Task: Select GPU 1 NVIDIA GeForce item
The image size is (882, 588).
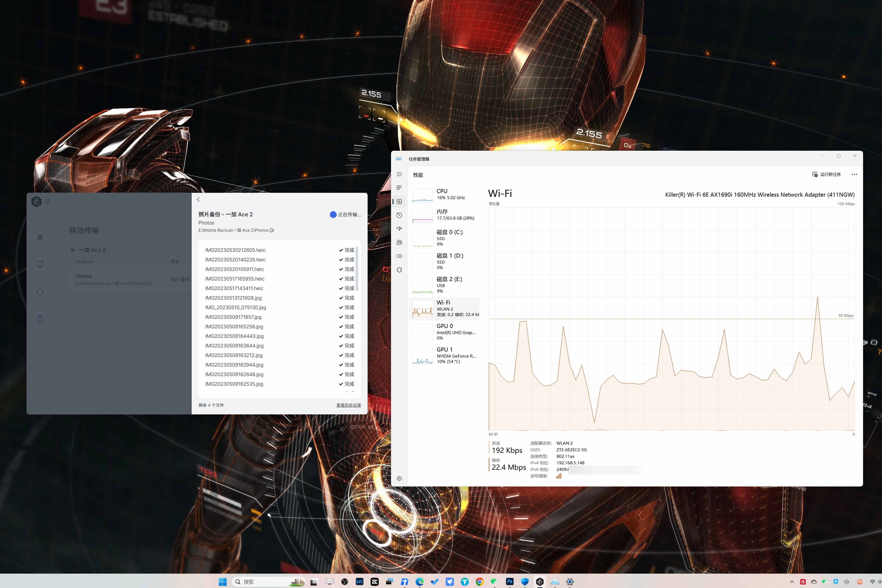Action: click(x=445, y=355)
